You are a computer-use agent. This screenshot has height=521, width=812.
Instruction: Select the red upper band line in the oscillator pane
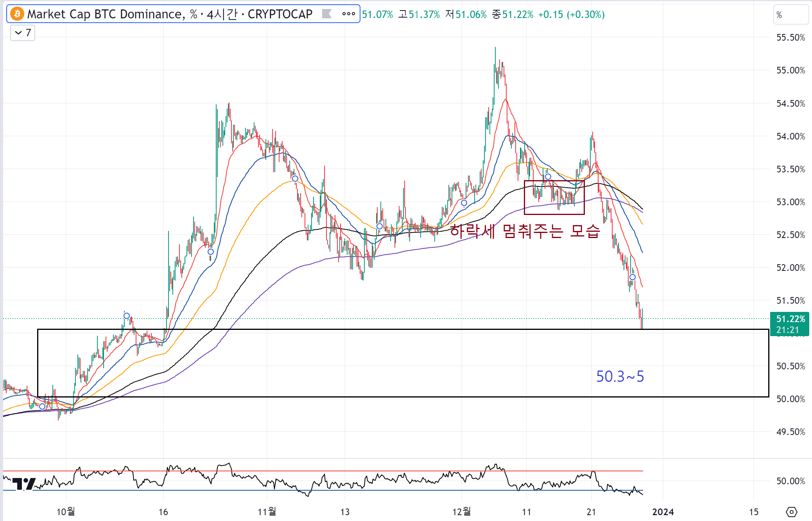click(x=352, y=471)
